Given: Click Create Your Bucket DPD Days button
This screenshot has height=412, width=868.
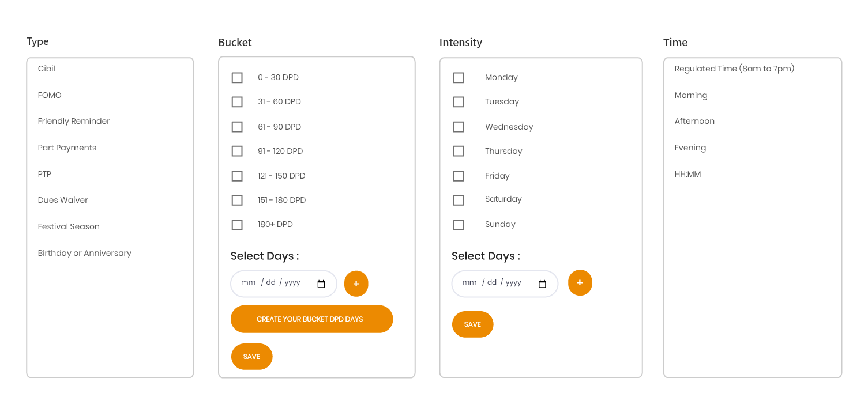Looking at the screenshot, I should pos(311,319).
